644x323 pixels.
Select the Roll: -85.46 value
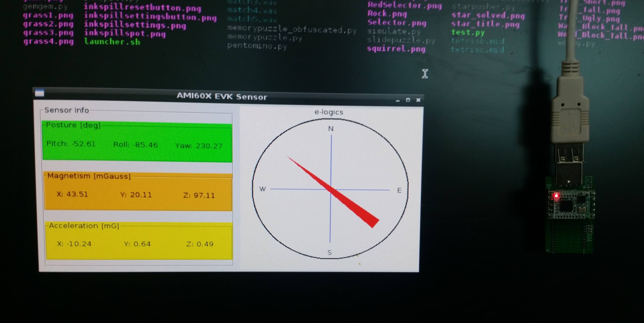(135, 145)
